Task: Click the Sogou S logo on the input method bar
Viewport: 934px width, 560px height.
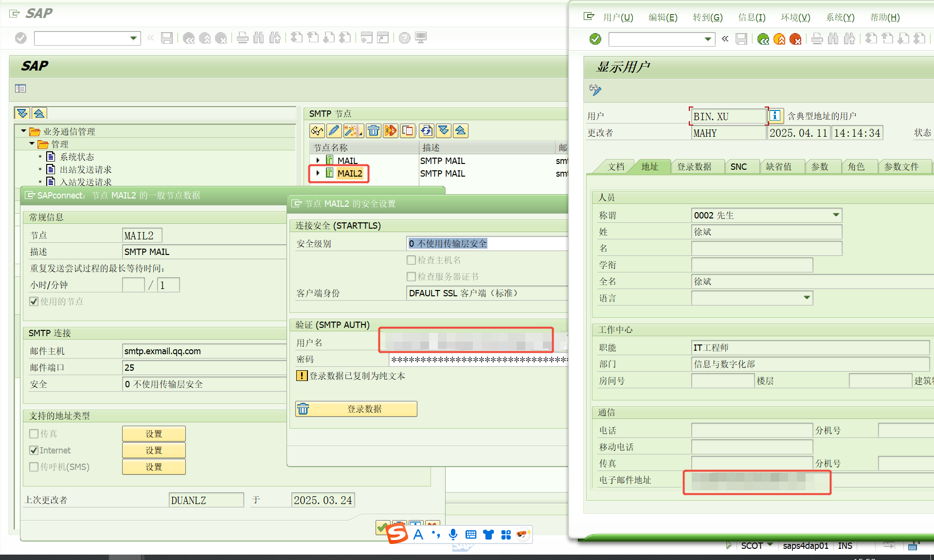Action: pyautogui.click(x=397, y=534)
